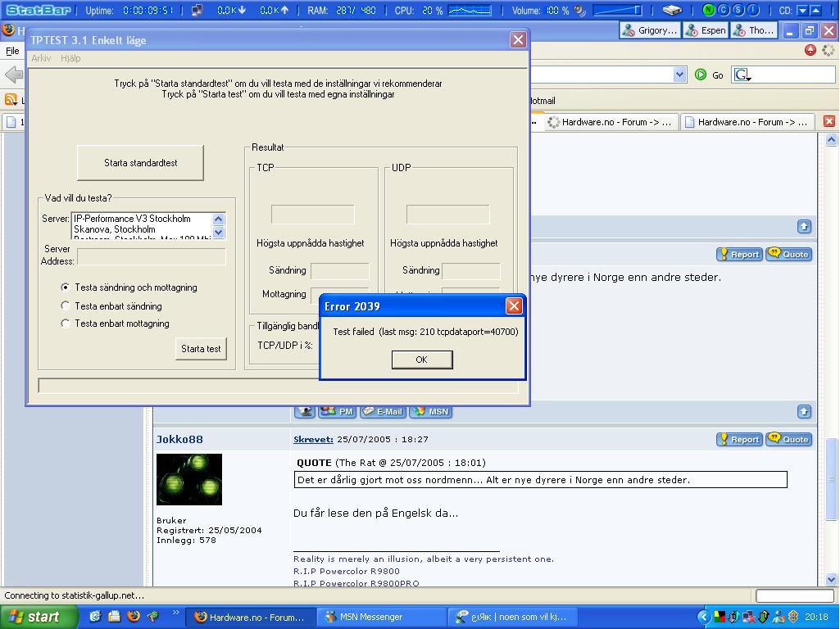Click Quote icon on Jokko88's post
840x629 pixels.
click(788, 439)
